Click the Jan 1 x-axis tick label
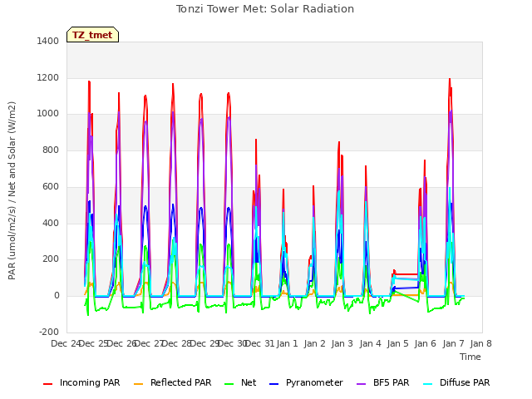Image resolution: width=532 pixels, height=399 pixels. pos(287,343)
